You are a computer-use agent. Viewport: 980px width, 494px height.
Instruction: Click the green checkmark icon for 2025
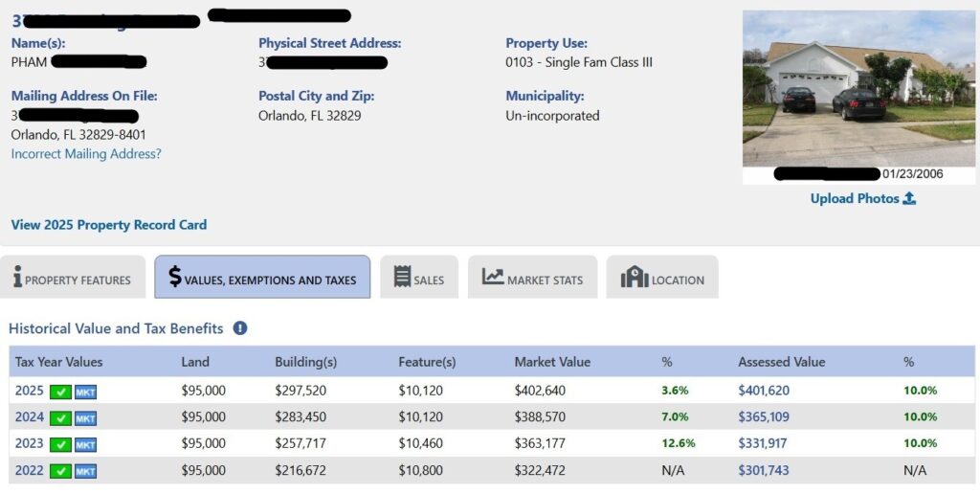(x=61, y=391)
